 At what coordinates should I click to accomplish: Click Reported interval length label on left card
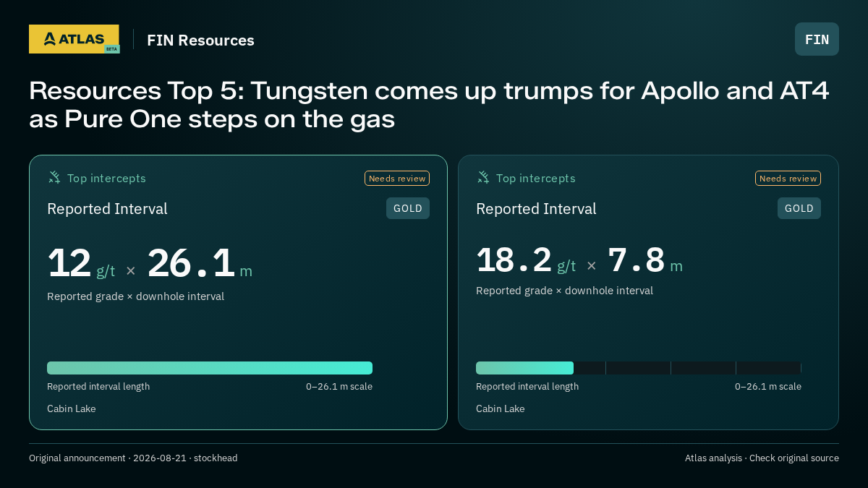coord(98,386)
